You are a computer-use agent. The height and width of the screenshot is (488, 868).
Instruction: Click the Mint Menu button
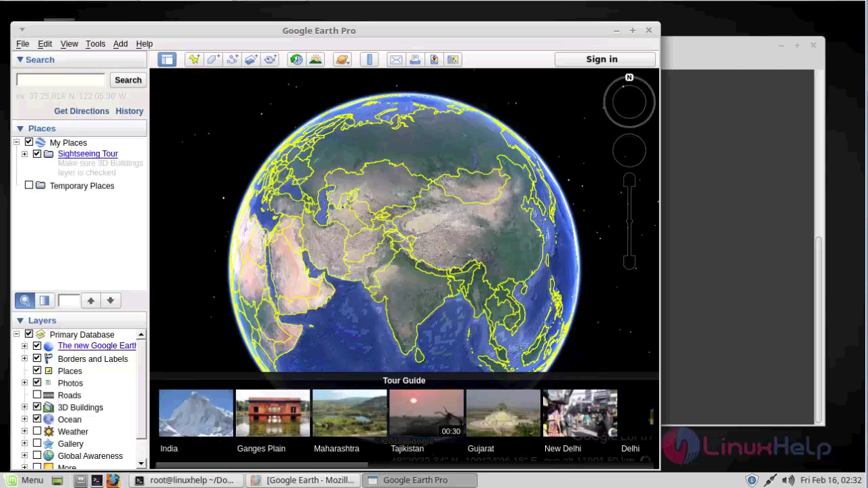click(25, 480)
